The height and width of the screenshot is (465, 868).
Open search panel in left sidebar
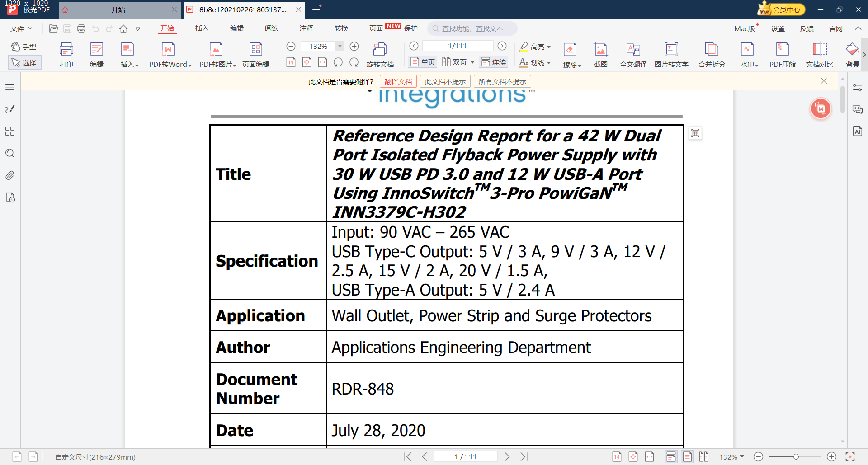pyautogui.click(x=10, y=153)
